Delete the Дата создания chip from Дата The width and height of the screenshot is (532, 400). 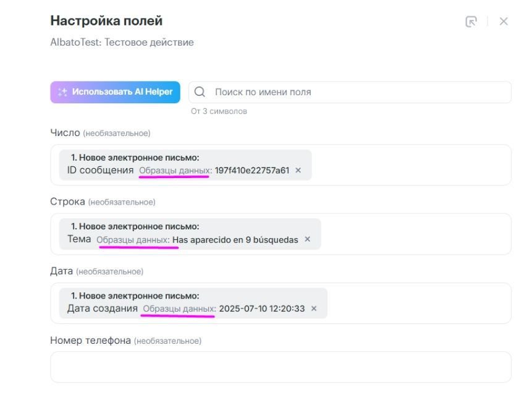[314, 309]
